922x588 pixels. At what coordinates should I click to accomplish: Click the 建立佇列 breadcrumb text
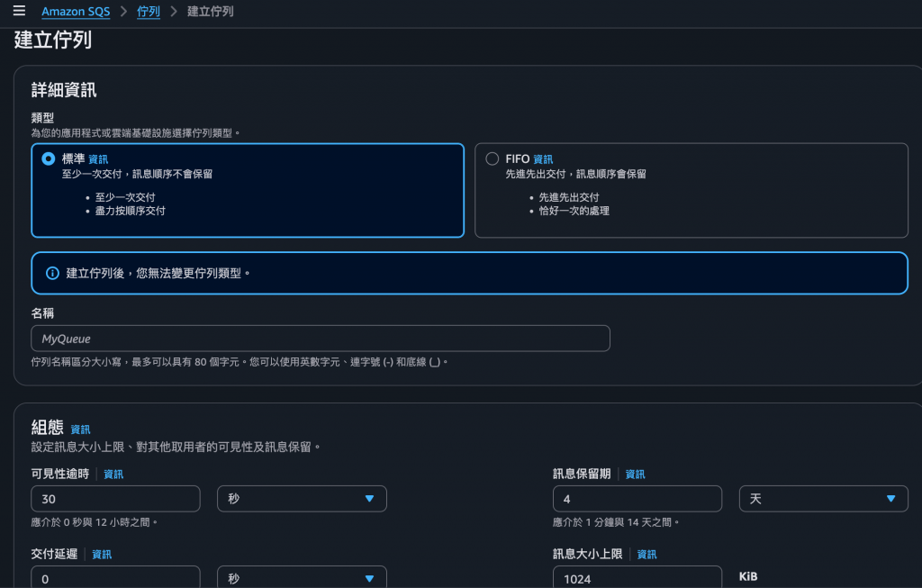pyautogui.click(x=211, y=11)
